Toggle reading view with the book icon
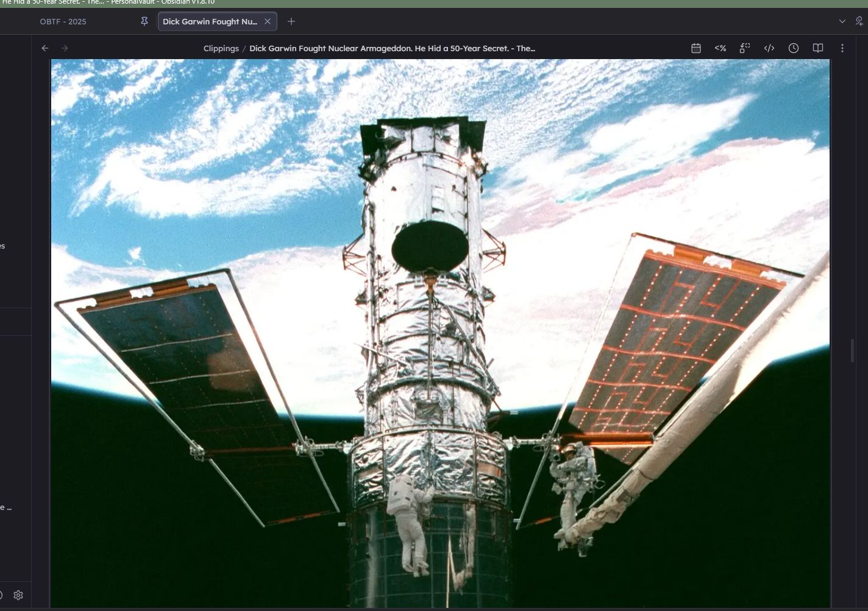The image size is (868, 611). pyautogui.click(x=818, y=48)
